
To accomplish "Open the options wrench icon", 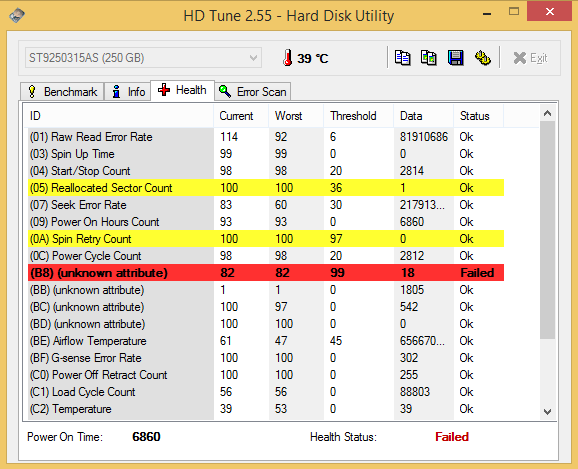I will 483,58.
